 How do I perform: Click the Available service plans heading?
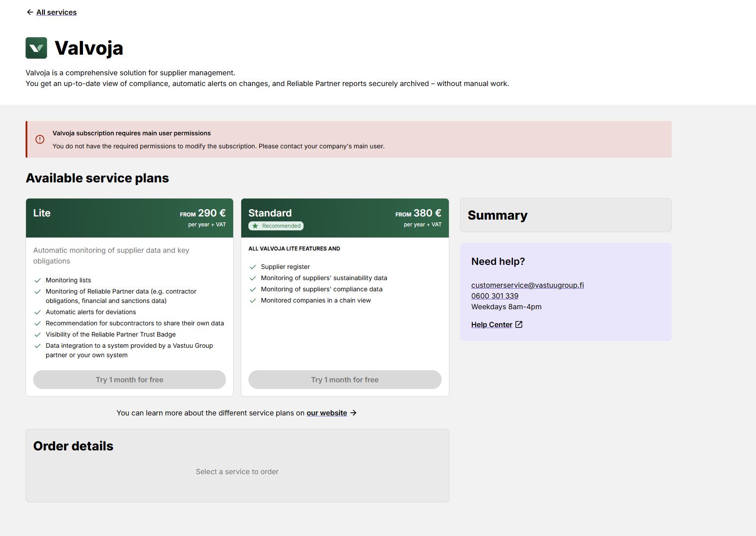coord(97,178)
